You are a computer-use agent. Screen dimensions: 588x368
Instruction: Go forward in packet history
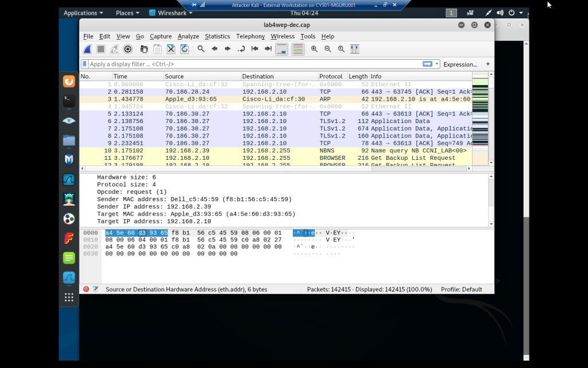click(x=227, y=49)
